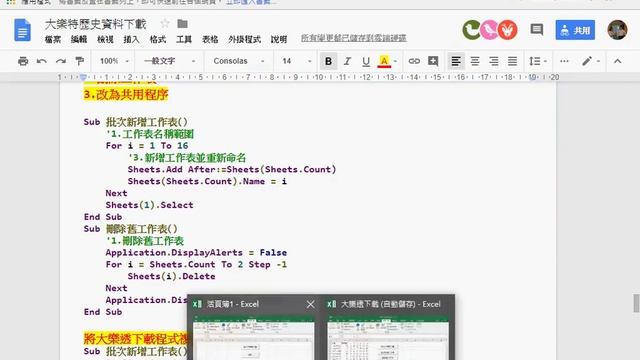
Task: Click the right indent marker on ruler
Action: [x=533, y=77]
